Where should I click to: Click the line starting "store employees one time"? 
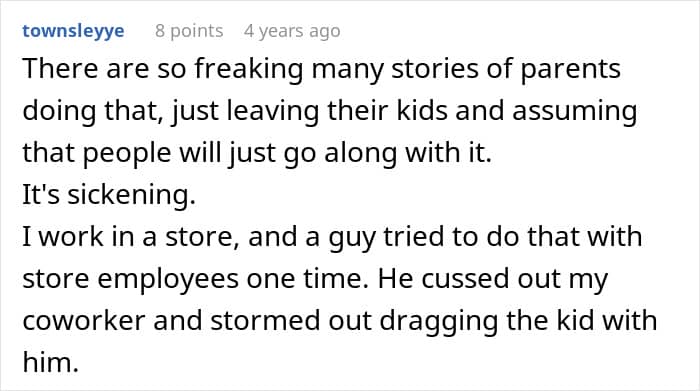315,279
